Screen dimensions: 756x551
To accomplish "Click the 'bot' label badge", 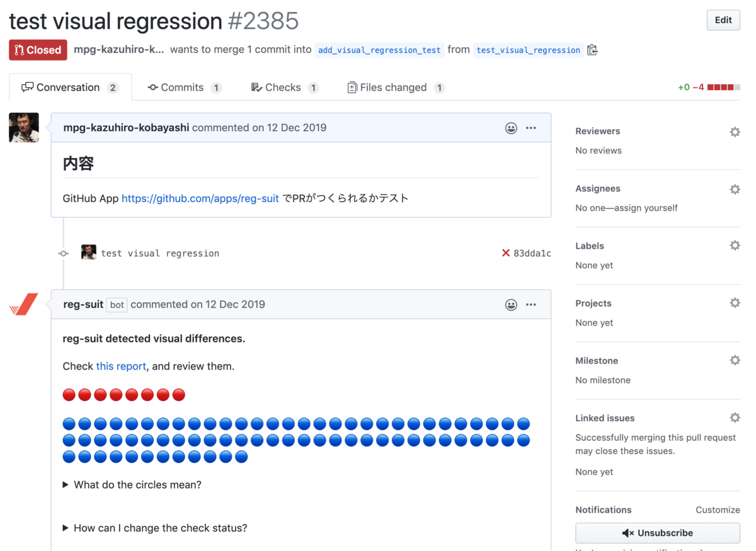I will (x=117, y=305).
